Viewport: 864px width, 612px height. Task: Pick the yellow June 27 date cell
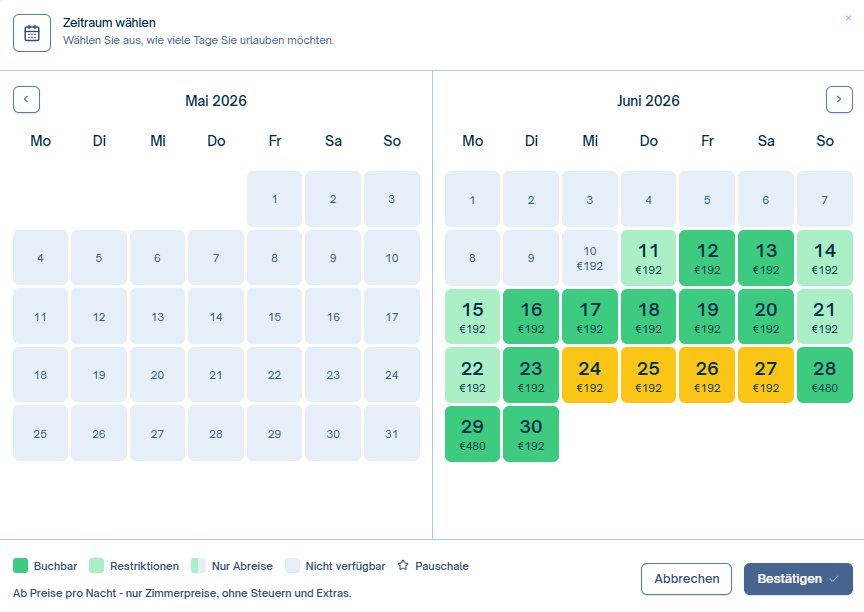[x=766, y=375]
